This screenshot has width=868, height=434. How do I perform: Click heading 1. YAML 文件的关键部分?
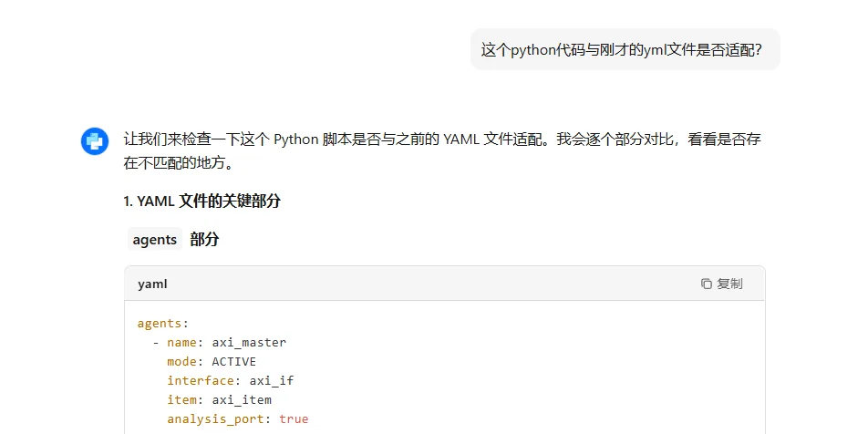pyautogui.click(x=201, y=201)
